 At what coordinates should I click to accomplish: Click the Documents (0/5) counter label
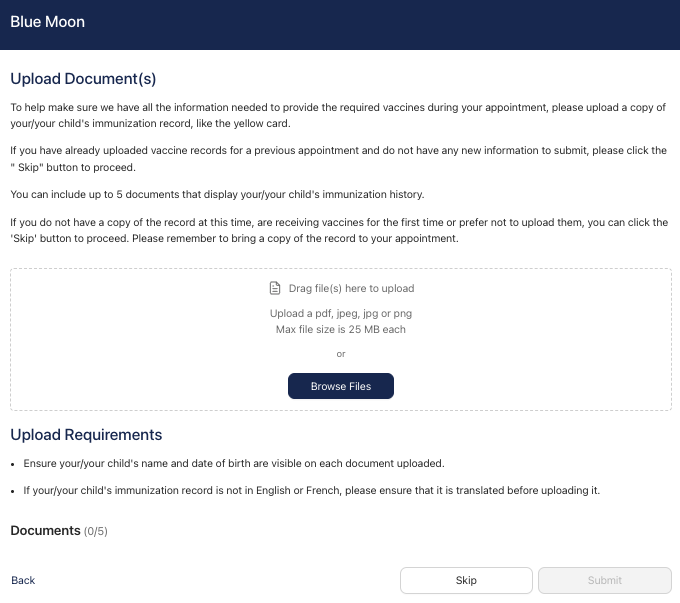58,531
